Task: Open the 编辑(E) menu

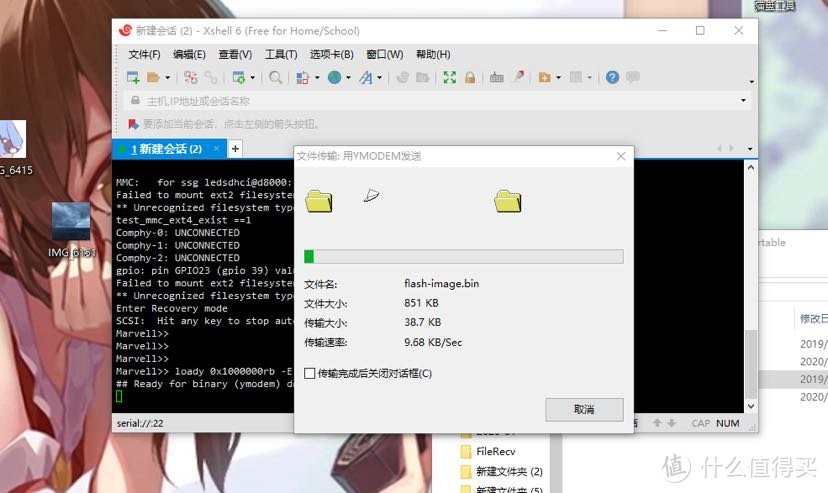Action: tap(189, 54)
